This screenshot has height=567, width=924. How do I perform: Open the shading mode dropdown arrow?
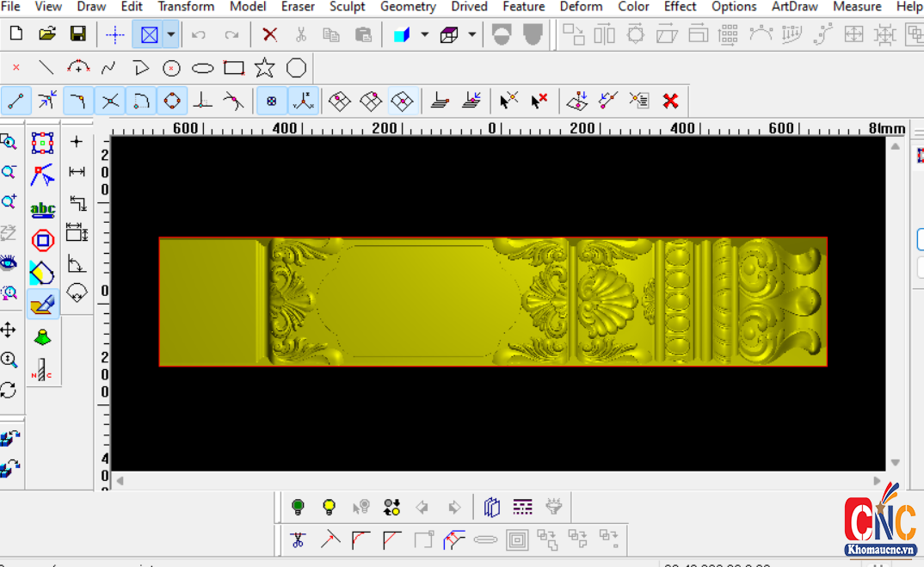(423, 34)
